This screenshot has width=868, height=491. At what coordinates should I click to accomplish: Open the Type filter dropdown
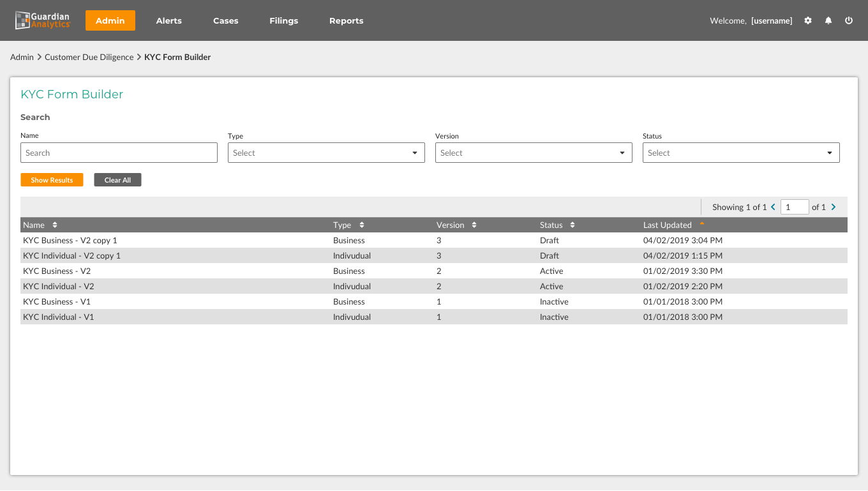pyautogui.click(x=326, y=153)
